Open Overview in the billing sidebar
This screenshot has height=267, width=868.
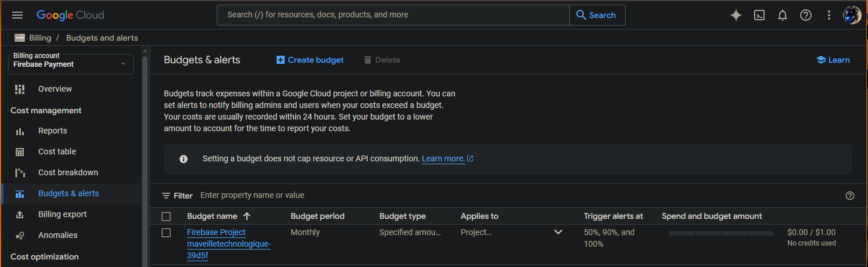pyautogui.click(x=55, y=89)
